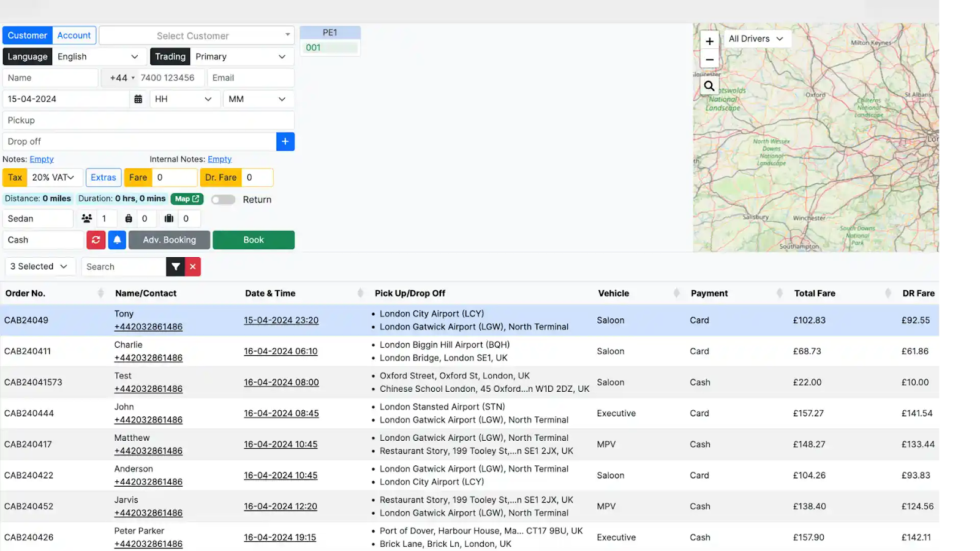Clear search with the red X button
Viewport: 980px width, 551px height.
(x=193, y=267)
